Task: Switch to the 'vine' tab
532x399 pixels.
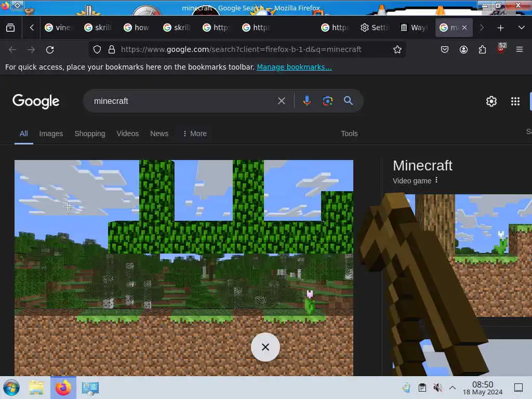Action: pos(58,28)
